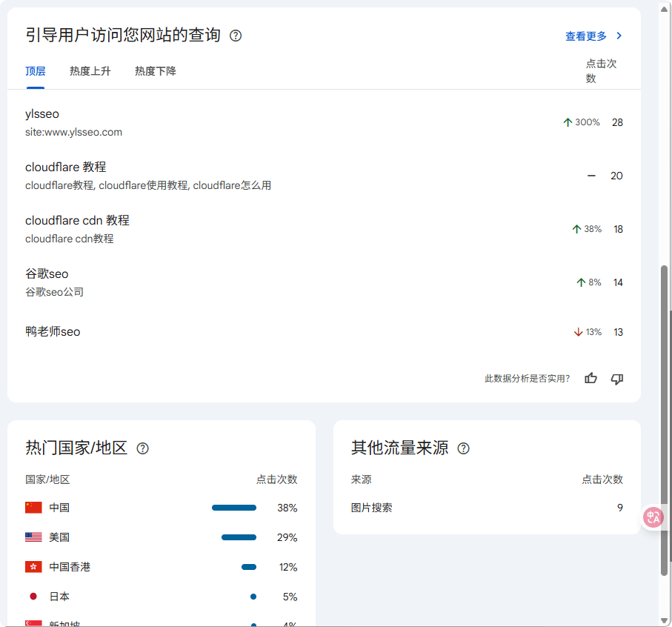Click China's 38% progress bar
672x627 pixels.
234,508
